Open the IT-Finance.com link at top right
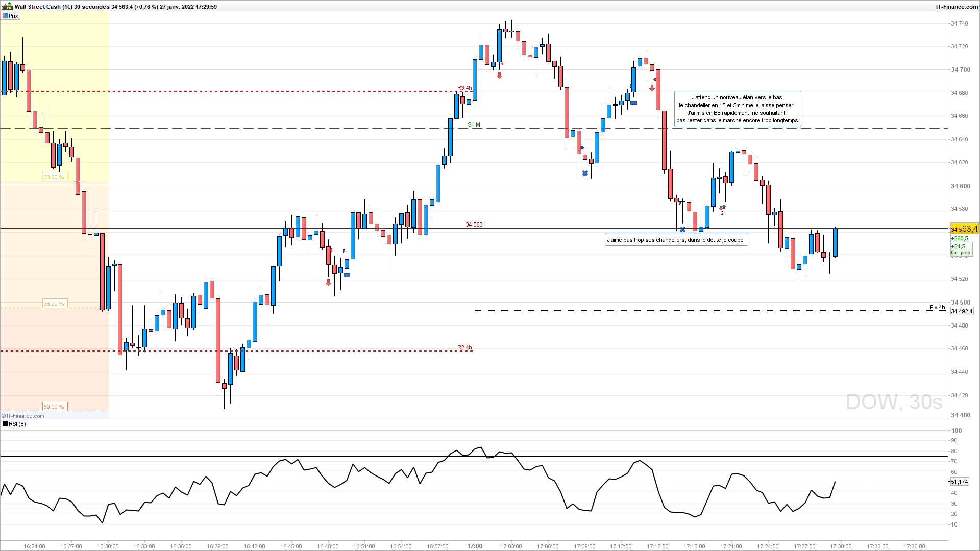The image size is (980, 551). [957, 7]
